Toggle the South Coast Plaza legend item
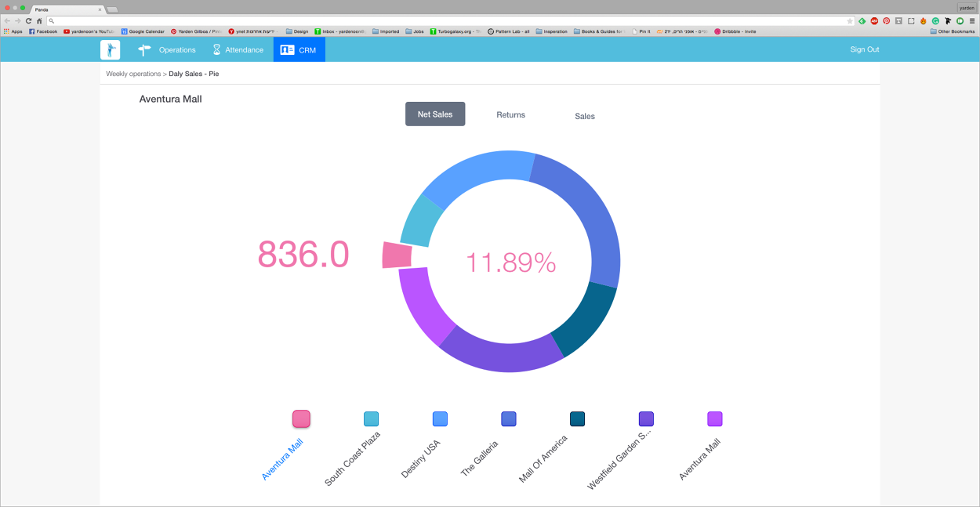 pyautogui.click(x=370, y=418)
